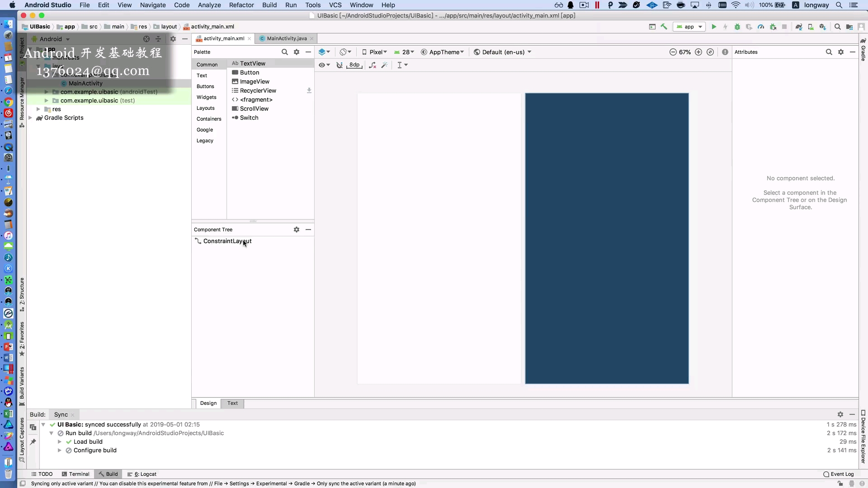Click the Clear All Constraints icon
The width and height of the screenshot is (868, 488).
[373, 65]
